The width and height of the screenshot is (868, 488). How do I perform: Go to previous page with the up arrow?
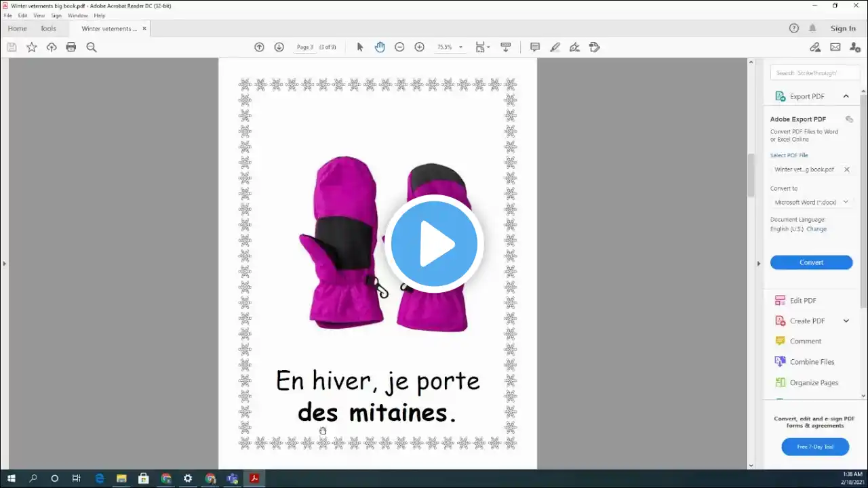(x=259, y=47)
